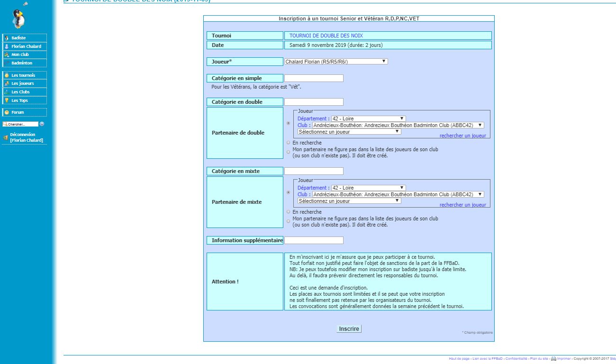The height and width of the screenshot is (364, 616).
Task: Open Département dropdown under Partenaire de double
Action: [368, 119]
